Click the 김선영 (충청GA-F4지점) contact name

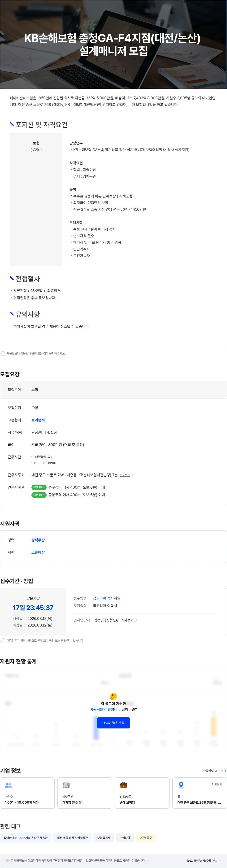(113, 620)
